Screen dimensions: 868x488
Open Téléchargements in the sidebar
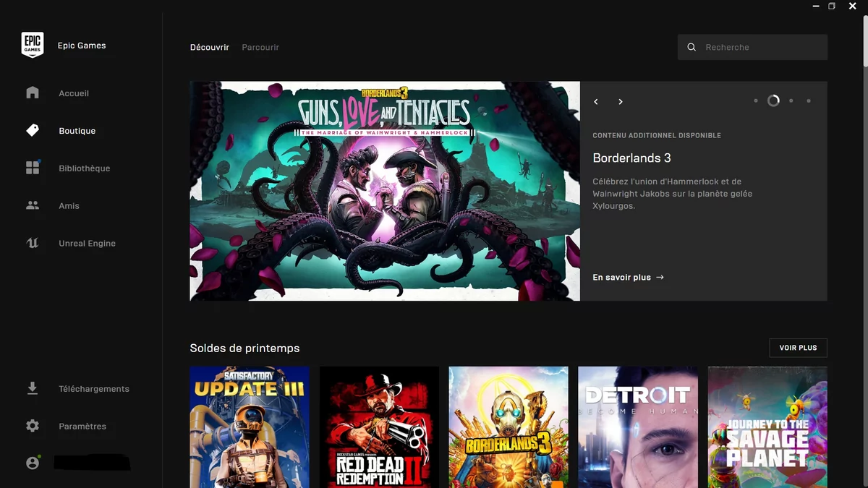pos(94,389)
